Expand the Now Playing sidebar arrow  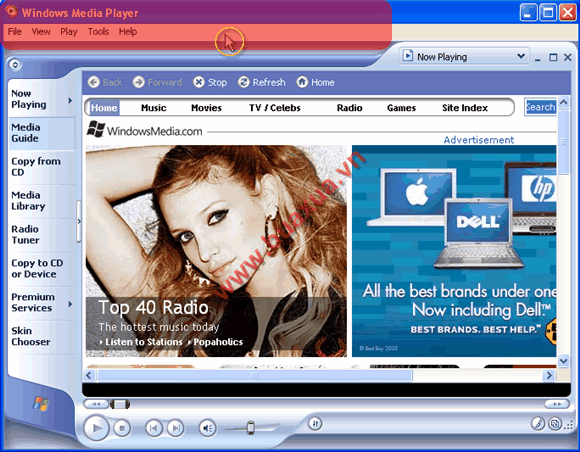tap(70, 100)
